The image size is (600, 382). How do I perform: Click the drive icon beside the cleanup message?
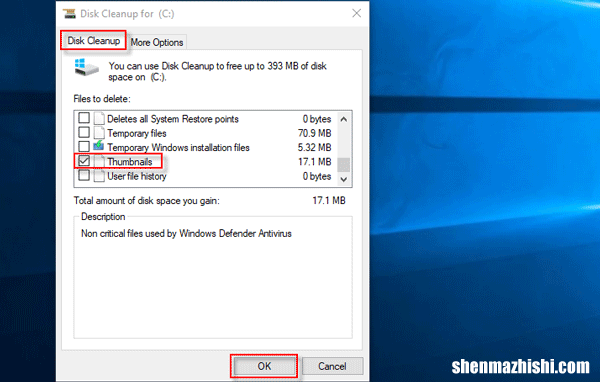(86, 68)
